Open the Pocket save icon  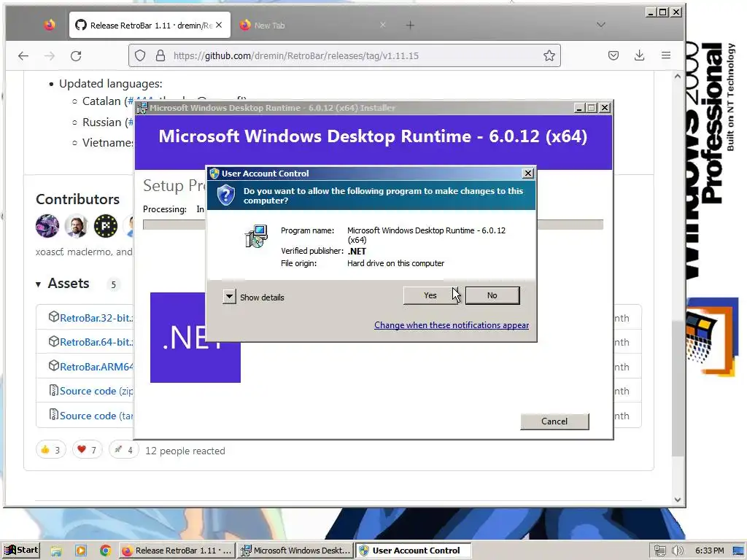[614, 55]
